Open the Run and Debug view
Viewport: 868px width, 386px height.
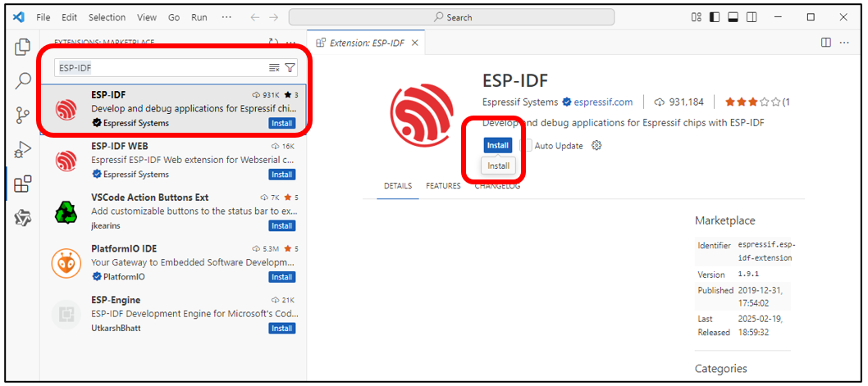pos(22,149)
